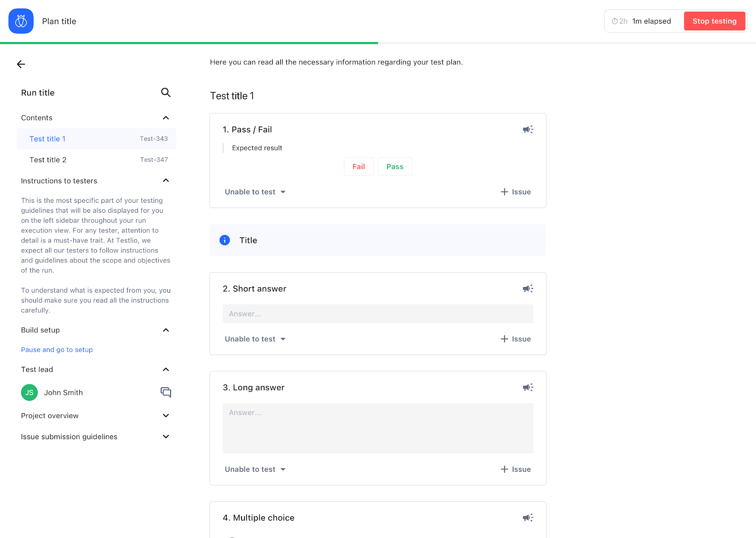Image resolution: width=756 pixels, height=538 pixels.
Task: Click the Stop testing button
Action: click(x=714, y=21)
